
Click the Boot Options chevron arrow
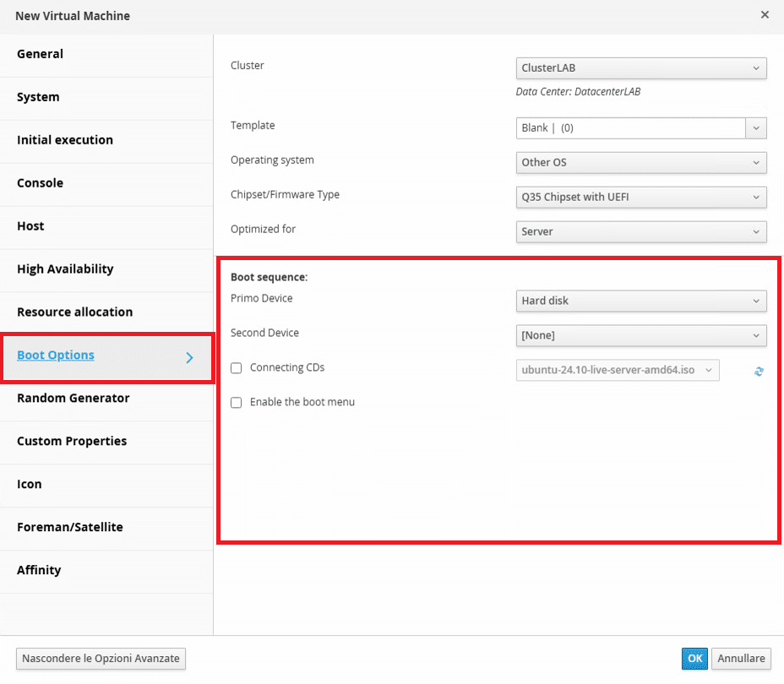pos(189,358)
